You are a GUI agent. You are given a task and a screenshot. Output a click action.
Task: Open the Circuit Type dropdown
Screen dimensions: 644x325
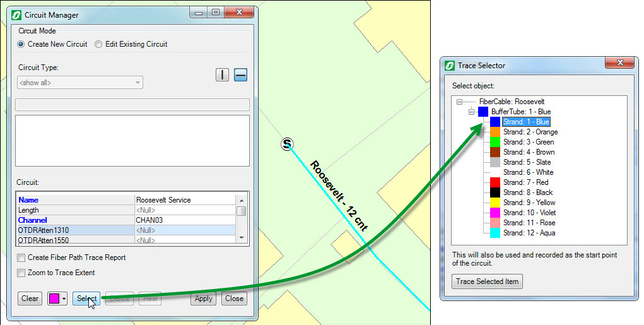click(x=80, y=83)
